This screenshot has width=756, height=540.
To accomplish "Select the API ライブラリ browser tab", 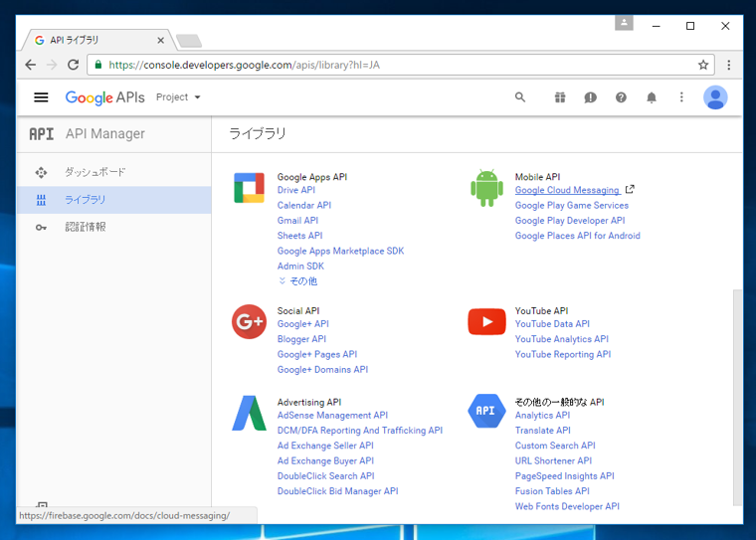I will [96, 40].
